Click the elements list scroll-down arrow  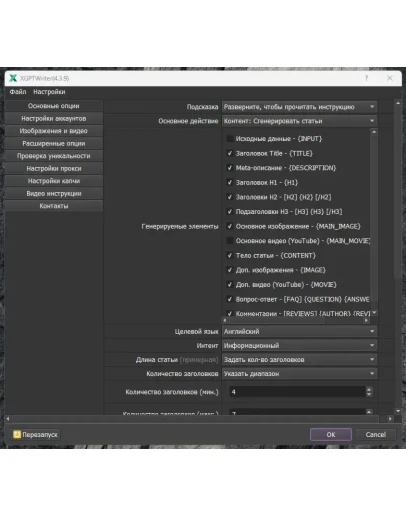coord(374,312)
